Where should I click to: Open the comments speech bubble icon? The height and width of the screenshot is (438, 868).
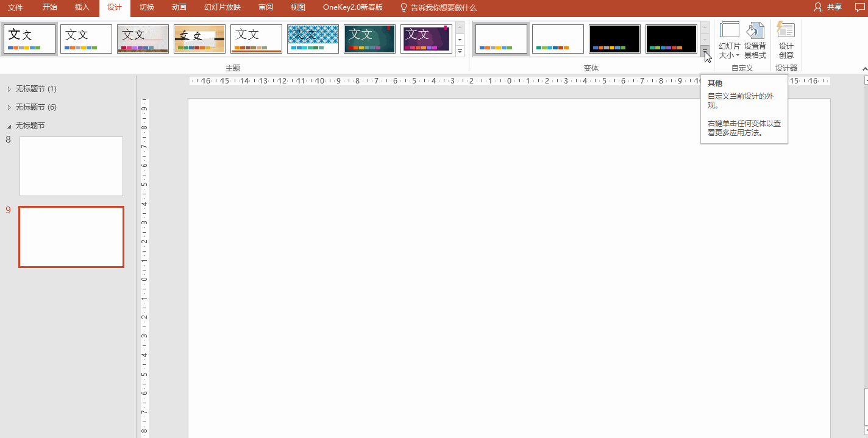[859, 7]
